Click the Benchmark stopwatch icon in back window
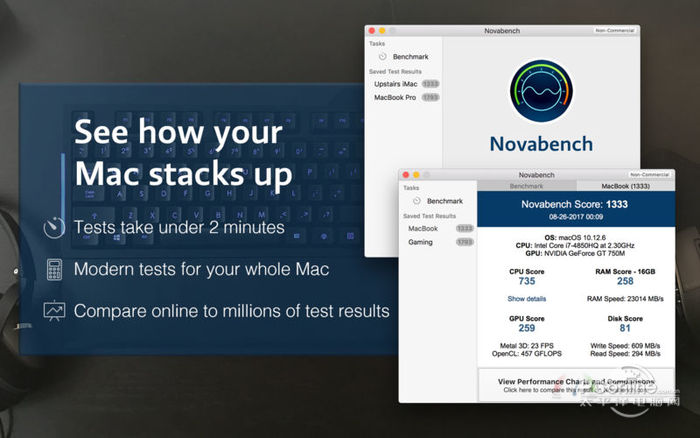Image resolution: width=700 pixels, height=438 pixels. (382, 57)
